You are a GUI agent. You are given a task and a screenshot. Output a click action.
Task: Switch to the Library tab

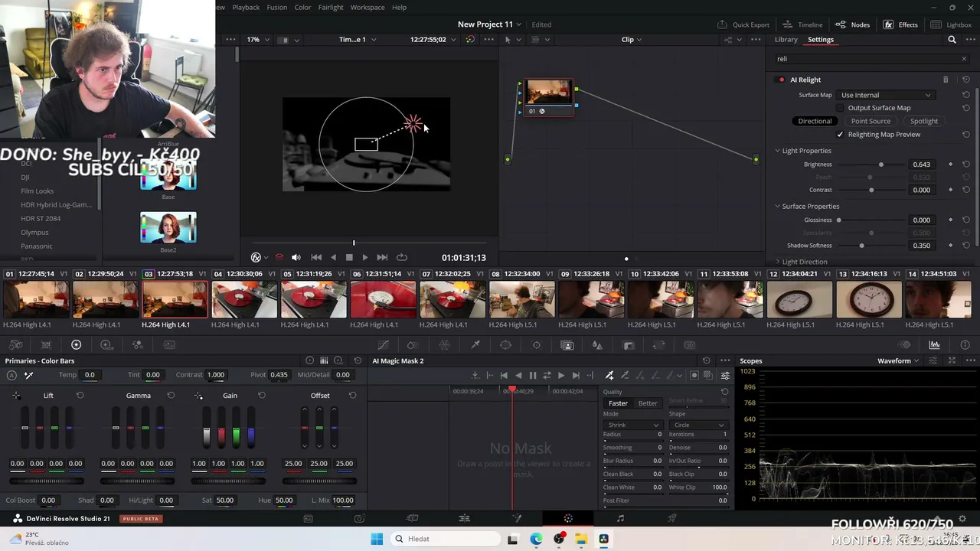786,40
